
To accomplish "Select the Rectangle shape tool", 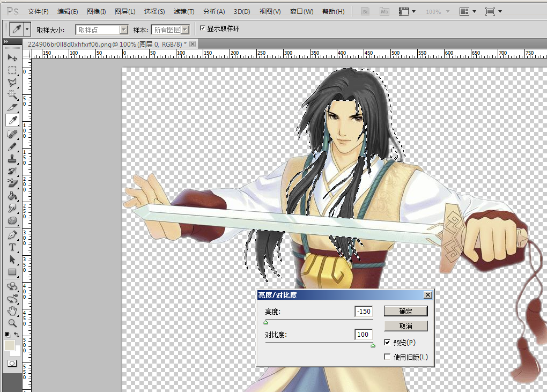I will click(x=12, y=272).
